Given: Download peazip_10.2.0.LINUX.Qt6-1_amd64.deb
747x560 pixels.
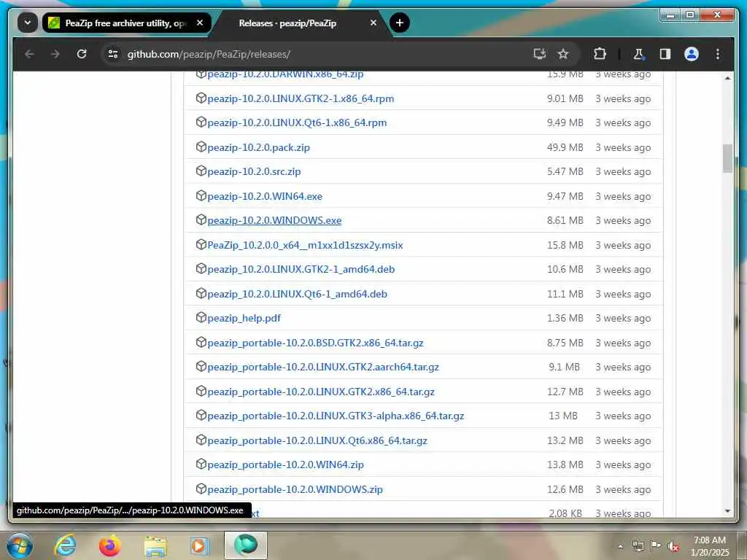Looking at the screenshot, I should (x=298, y=294).
